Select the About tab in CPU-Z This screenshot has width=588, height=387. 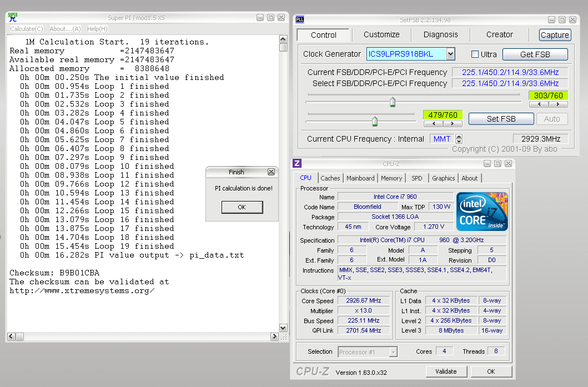[470, 178]
